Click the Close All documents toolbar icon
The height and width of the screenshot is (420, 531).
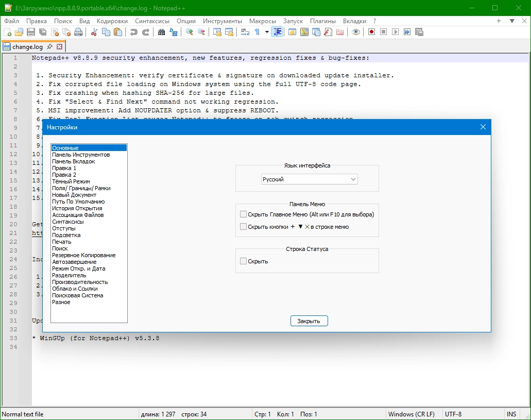(67, 32)
